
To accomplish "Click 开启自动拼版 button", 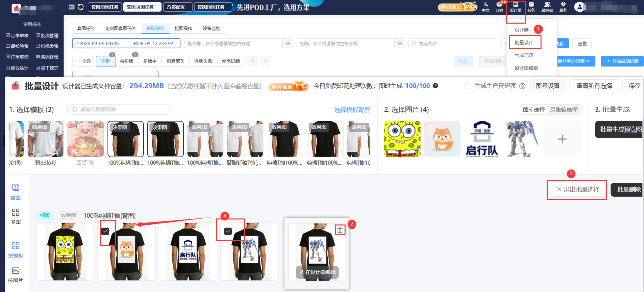I will [622, 61].
